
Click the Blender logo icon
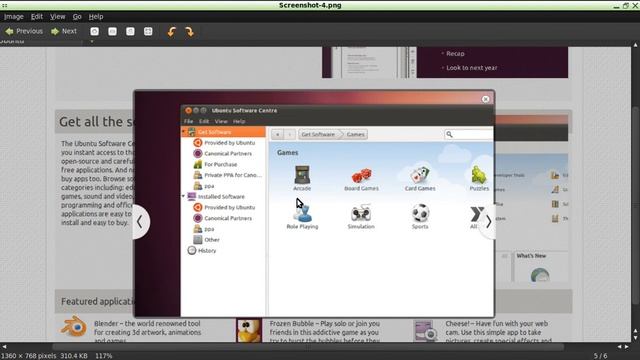74,327
